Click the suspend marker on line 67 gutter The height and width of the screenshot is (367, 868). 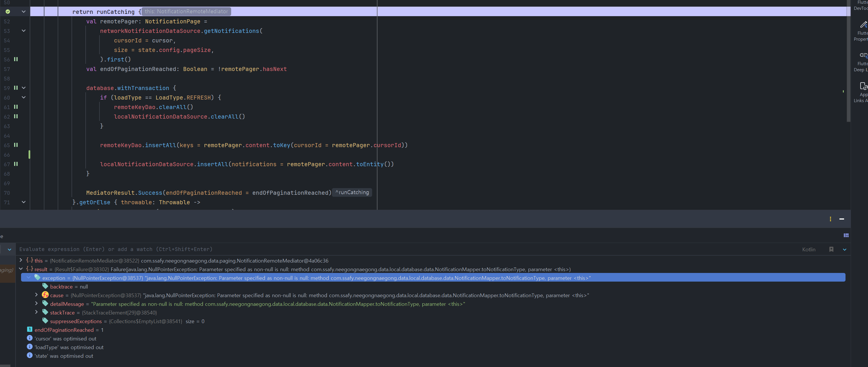[x=16, y=164]
